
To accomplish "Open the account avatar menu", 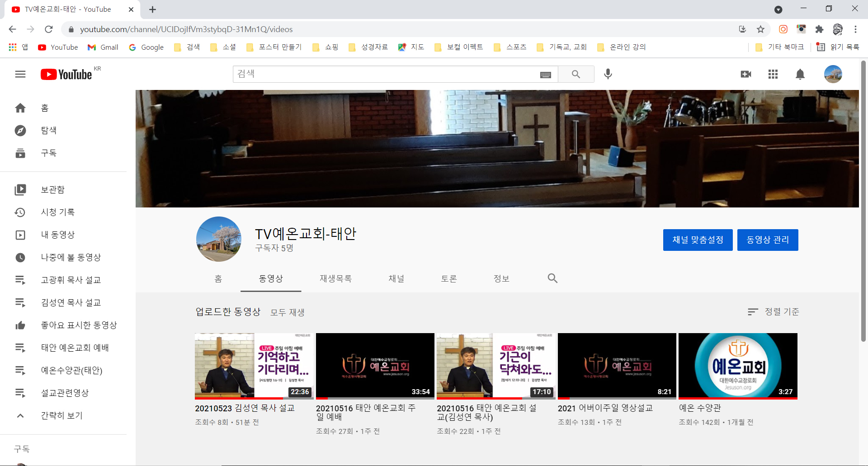I will 833,74.
